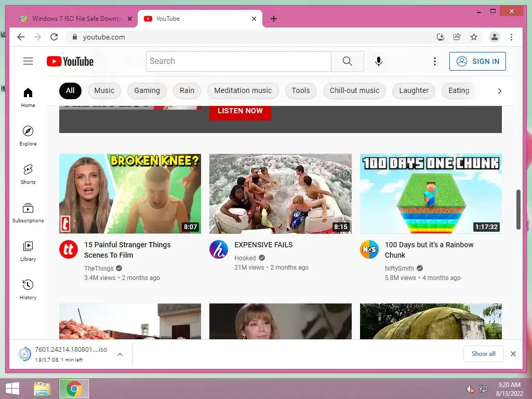
Task: Select the YouTube browser tab
Action: click(x=200, y=19)
